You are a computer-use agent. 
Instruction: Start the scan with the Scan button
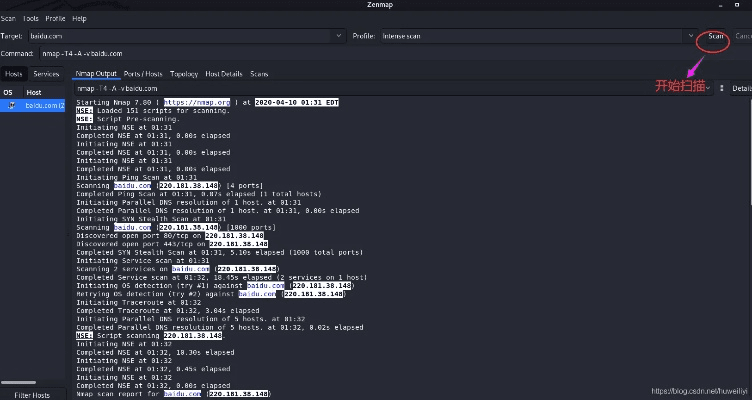[x=716, y=36]
